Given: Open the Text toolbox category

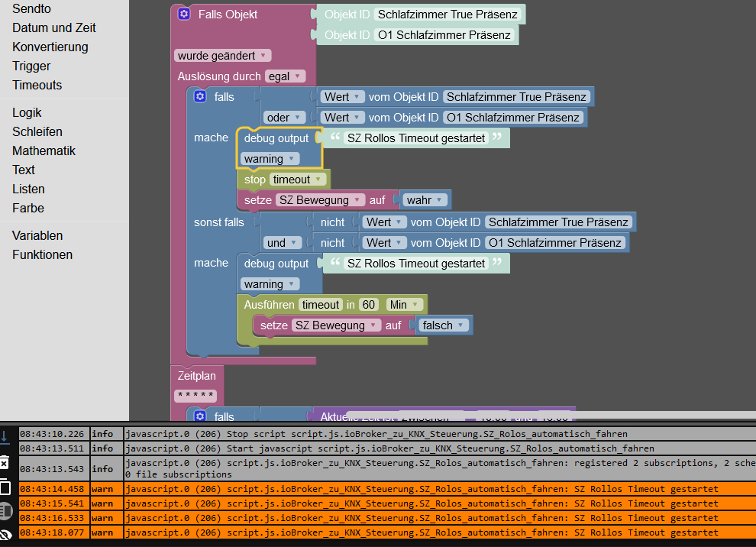Looking at the screenshot, I should pos(24,170).
